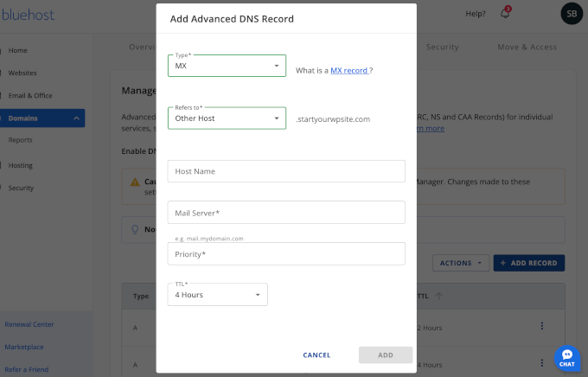Click the Type column header
The height and width of the screenshot is (377, 588).
click(141, 296)
